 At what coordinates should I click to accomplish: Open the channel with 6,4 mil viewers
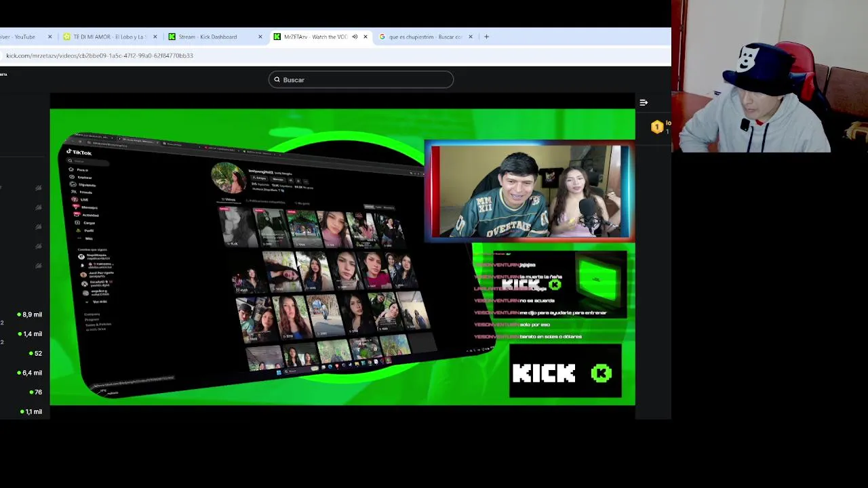pyautogui.click(x=31, y=373)
